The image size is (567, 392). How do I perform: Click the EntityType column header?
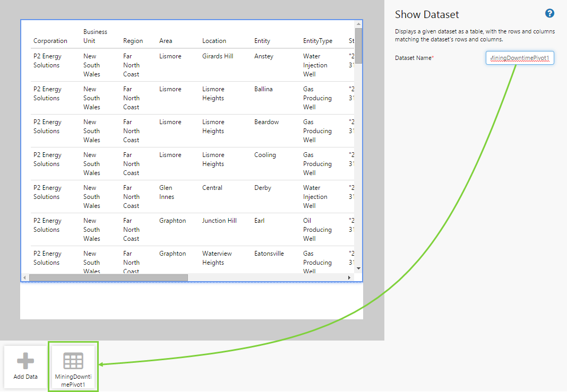point(317,41)
